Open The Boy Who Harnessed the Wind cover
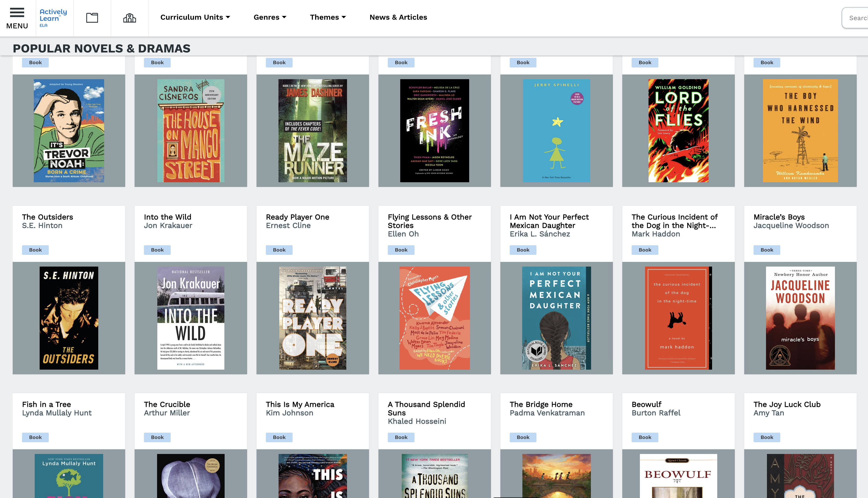This screenshot has height=498, width=868. [800, 131]
